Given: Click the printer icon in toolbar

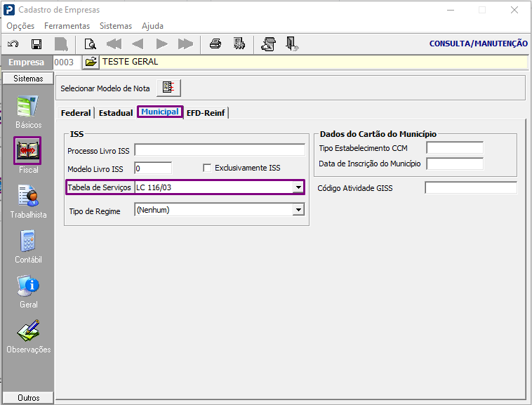Looking at the screenshot, I should point(215,44).
